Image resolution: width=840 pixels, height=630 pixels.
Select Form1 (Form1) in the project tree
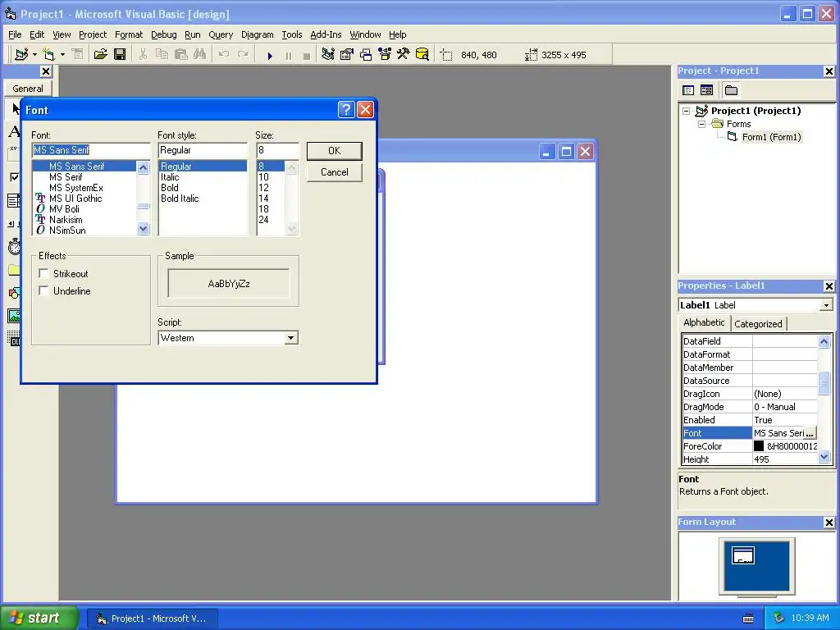pos(771,137)
